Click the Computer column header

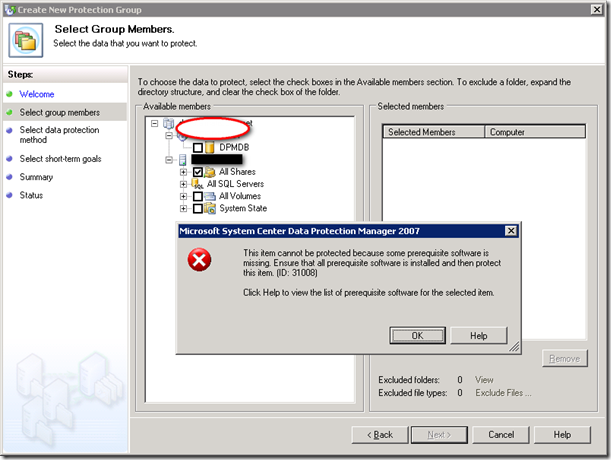[535, 132]
